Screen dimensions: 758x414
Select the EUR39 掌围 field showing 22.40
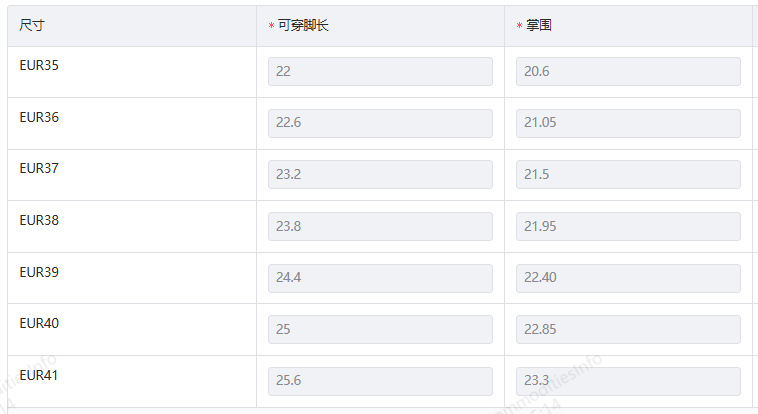628,278
